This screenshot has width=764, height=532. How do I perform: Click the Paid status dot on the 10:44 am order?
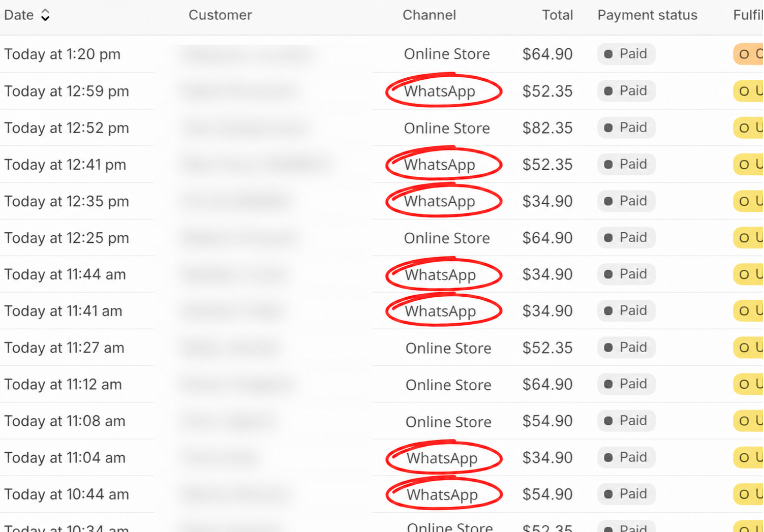click(608, 494)
